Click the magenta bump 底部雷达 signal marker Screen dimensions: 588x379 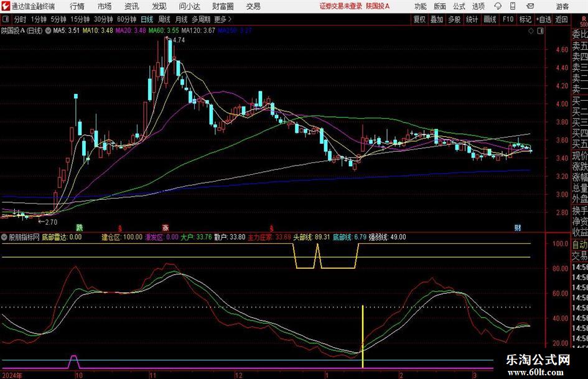pos(74,362)
